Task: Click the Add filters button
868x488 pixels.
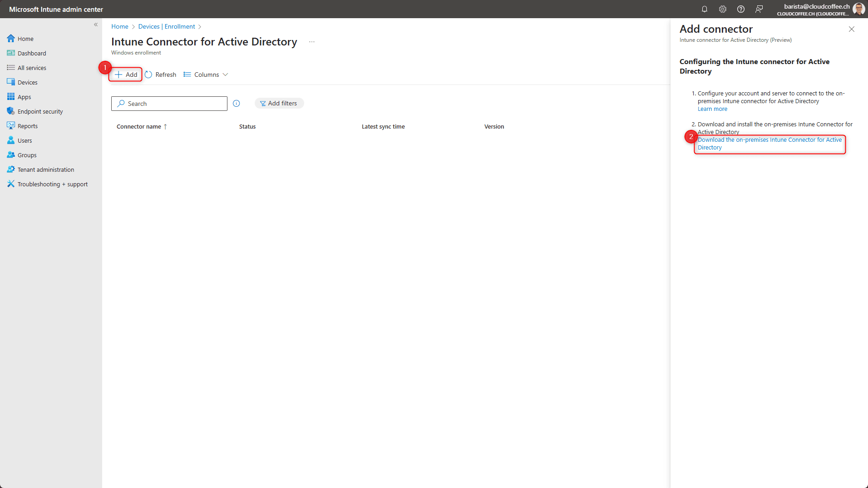Action: coord(279,104)
